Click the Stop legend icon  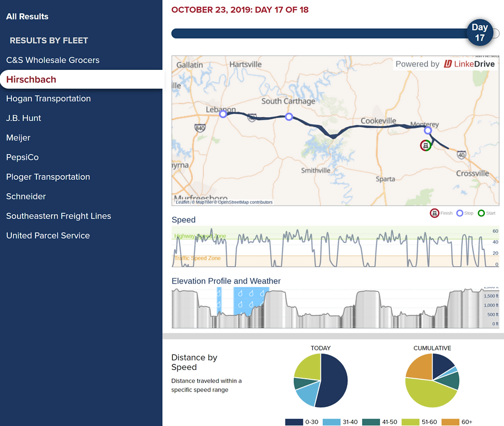[460, 213]
